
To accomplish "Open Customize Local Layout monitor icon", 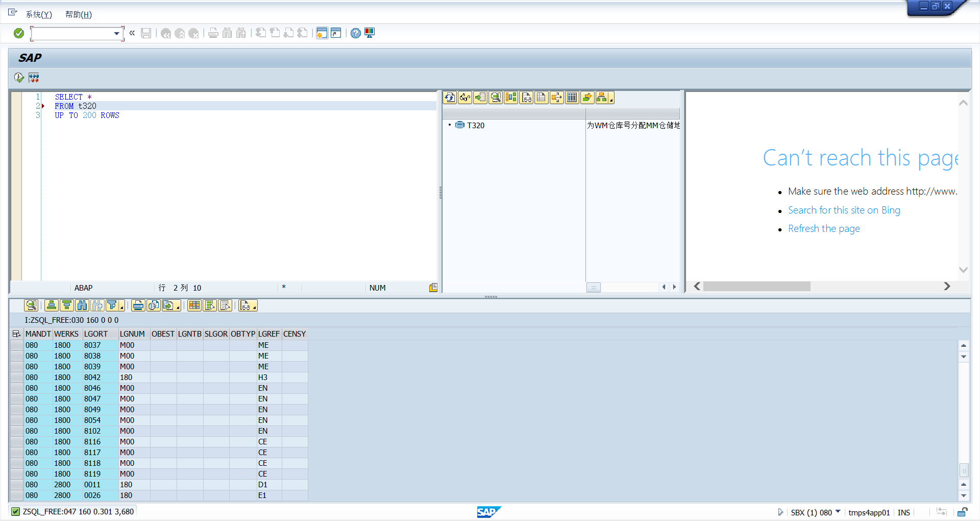I will point(370,33).
